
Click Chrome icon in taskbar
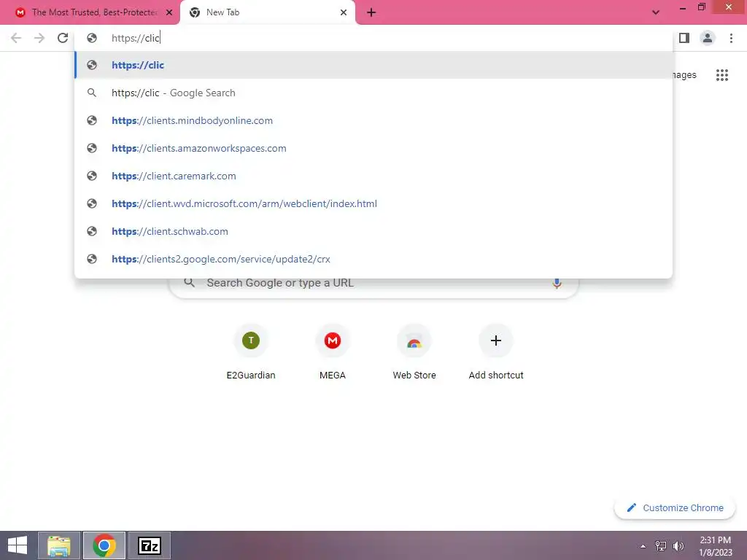click(x=104, y=545)
